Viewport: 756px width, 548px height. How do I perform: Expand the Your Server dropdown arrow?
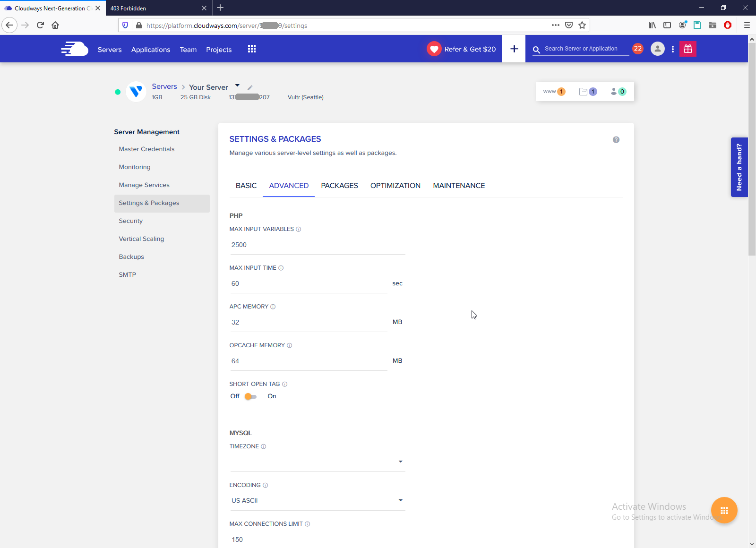tap(238, 86)
